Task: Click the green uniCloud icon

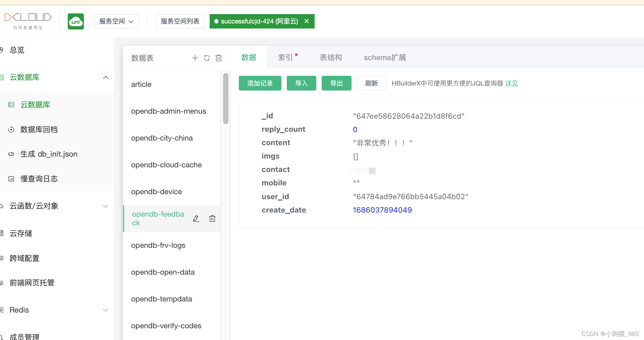Action: point(76,21)
